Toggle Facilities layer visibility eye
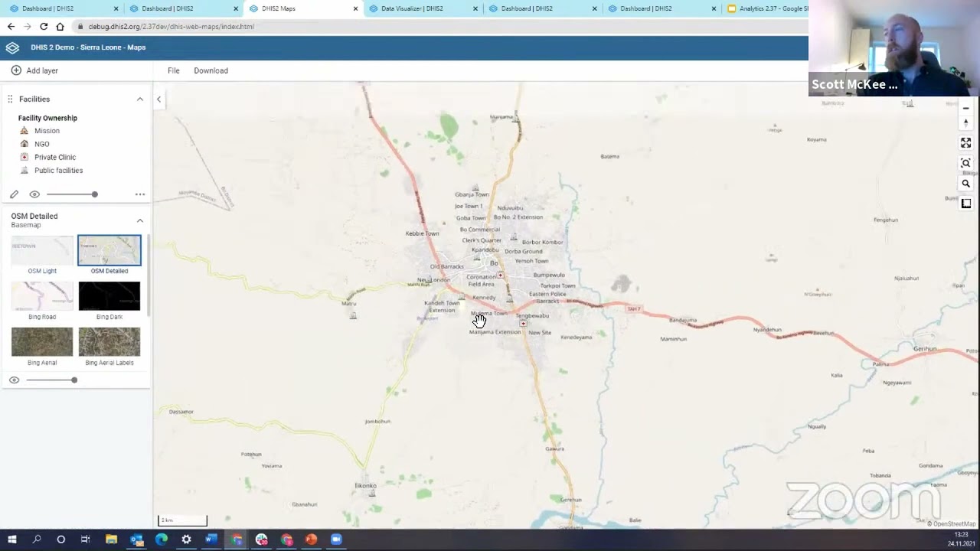980x551 pixels. click(34, 194)
